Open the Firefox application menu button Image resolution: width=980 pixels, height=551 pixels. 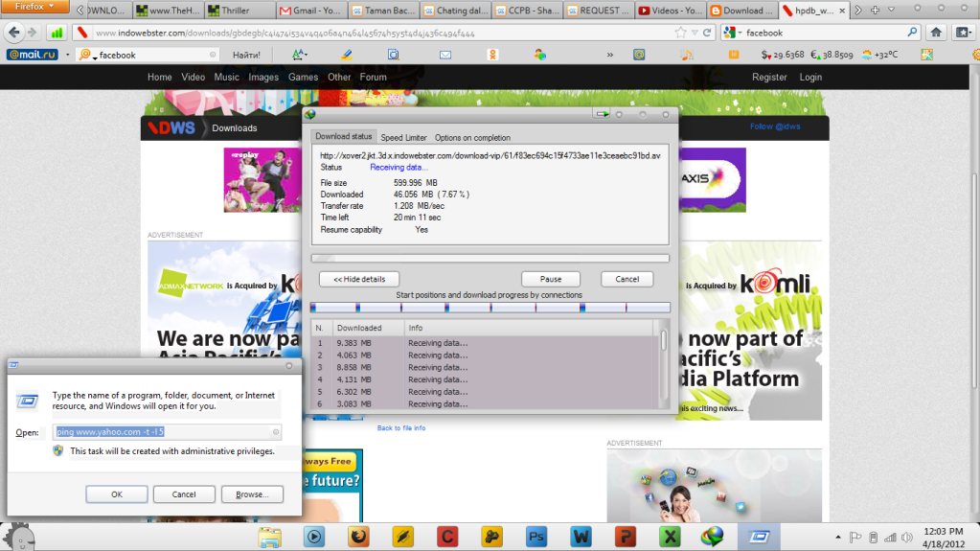pos(34,7)
